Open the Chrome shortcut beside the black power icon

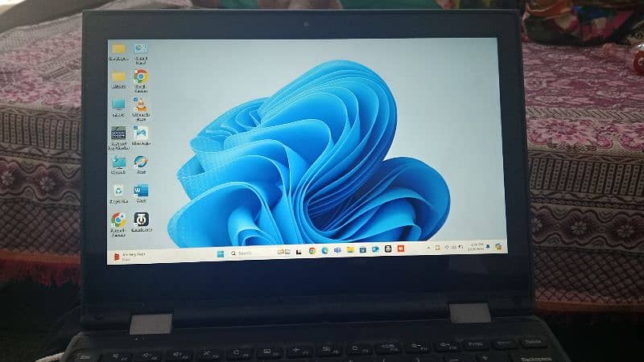tap(118, 224)
